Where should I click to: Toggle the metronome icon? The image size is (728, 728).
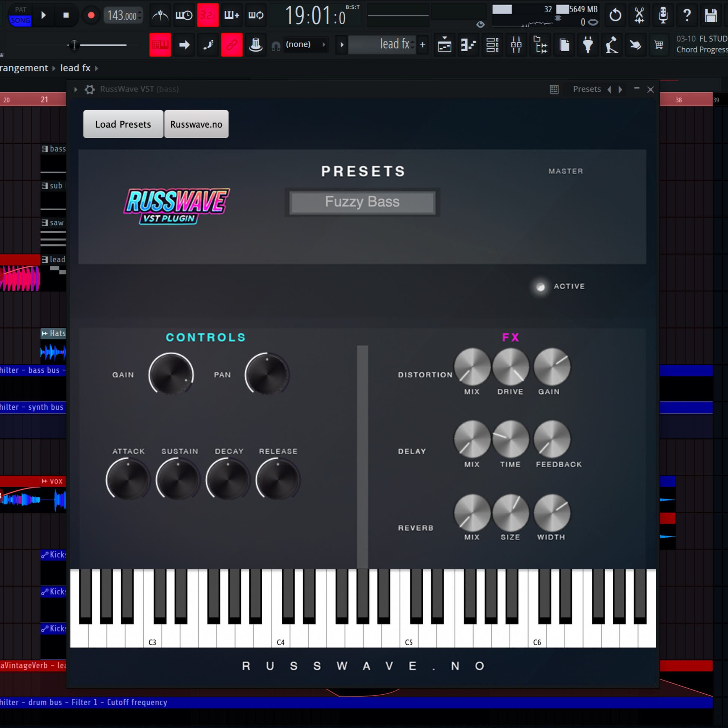pos(160,15)
